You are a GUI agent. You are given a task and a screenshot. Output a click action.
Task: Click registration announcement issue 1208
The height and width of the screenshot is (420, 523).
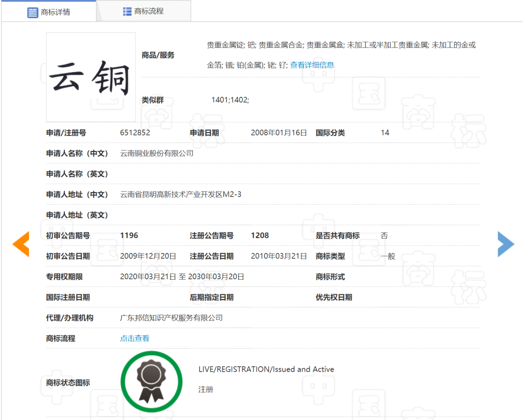click(x=260, y=236)
